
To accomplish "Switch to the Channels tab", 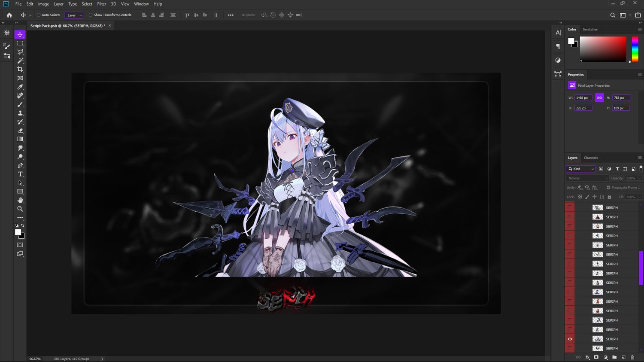I will (591, 158).
